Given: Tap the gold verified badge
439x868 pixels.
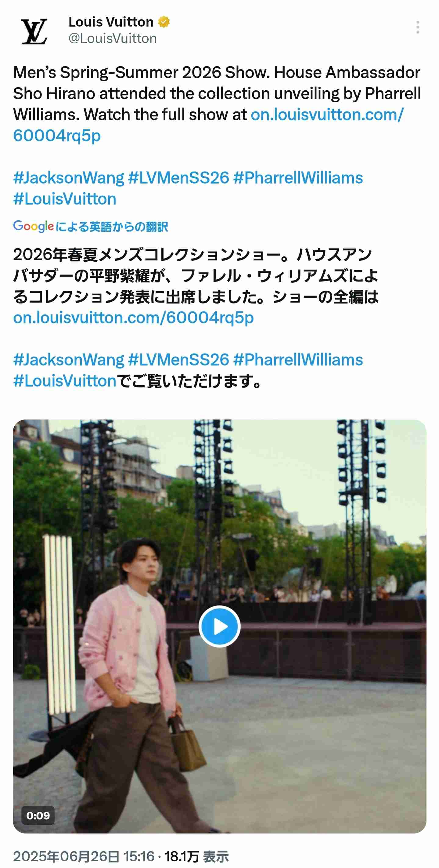Looking at the screenshot, I should 164,22.
